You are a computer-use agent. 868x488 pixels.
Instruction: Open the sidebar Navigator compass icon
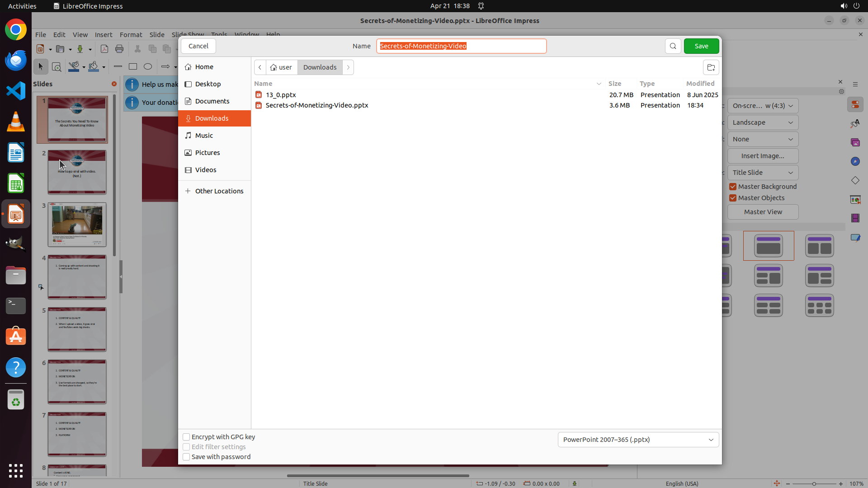click(855, 161)
